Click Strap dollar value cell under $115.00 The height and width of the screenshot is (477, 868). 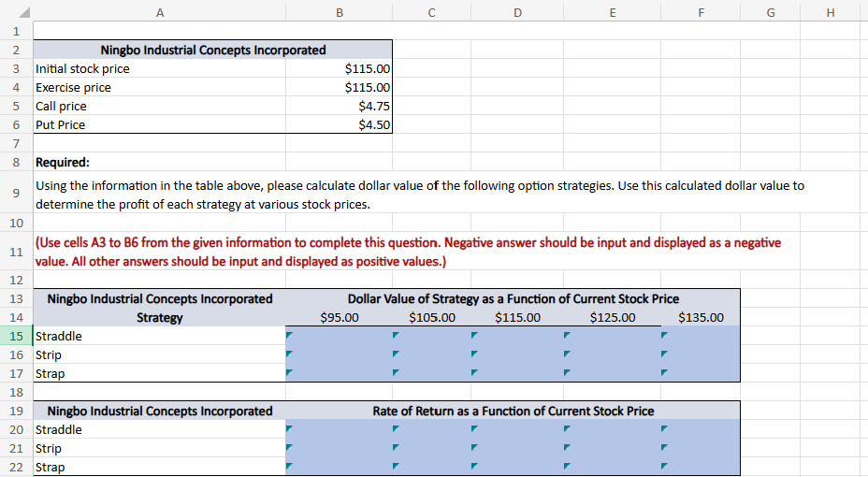(x=517, y=373)
